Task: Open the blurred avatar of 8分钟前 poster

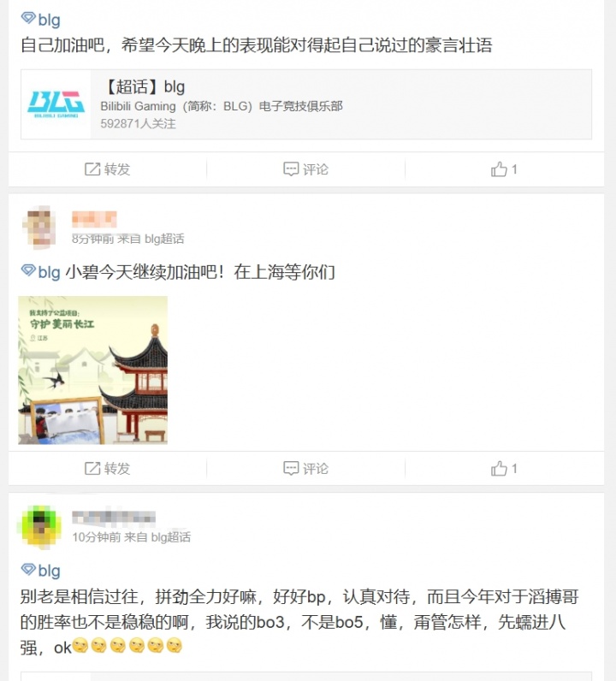Action: (39, 228)
